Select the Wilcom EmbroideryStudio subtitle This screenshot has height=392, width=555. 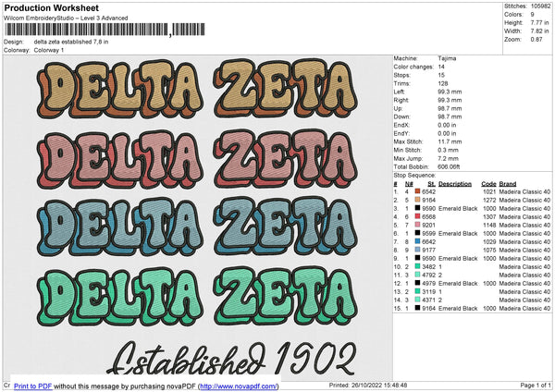[66, 18]
